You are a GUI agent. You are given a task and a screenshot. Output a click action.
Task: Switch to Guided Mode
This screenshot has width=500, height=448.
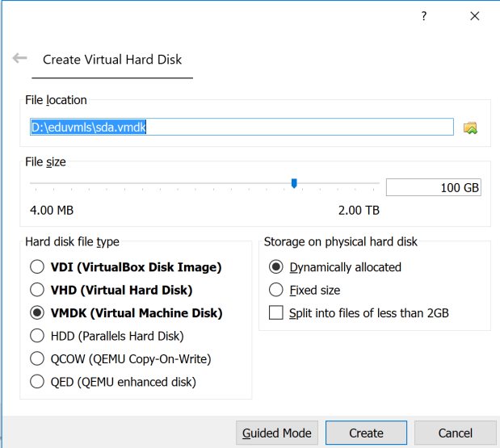[x=277, y=433]
